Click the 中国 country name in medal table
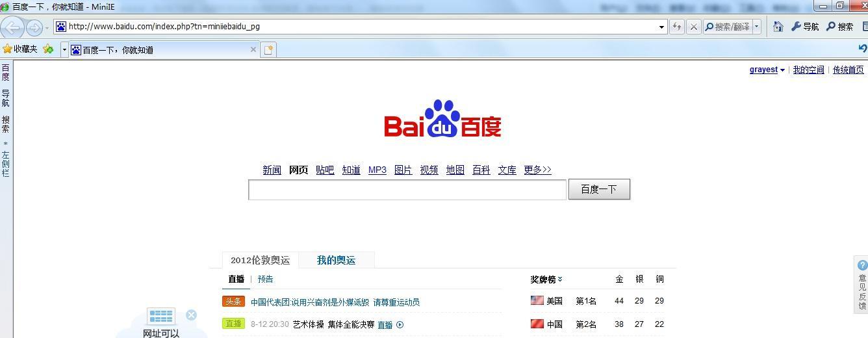Viewport: 868px width, 338px height. [x=554, y=324]
